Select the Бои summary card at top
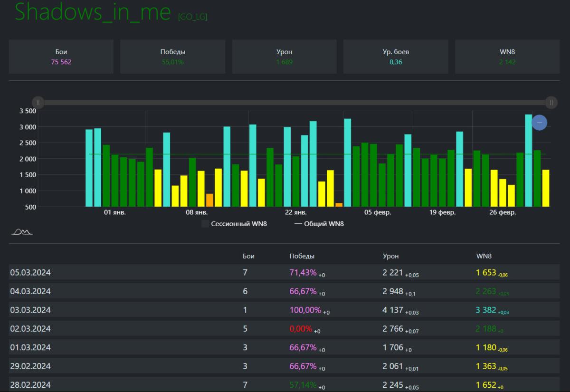Viewport: 570px width, 392px height. [x=61, y=57]
